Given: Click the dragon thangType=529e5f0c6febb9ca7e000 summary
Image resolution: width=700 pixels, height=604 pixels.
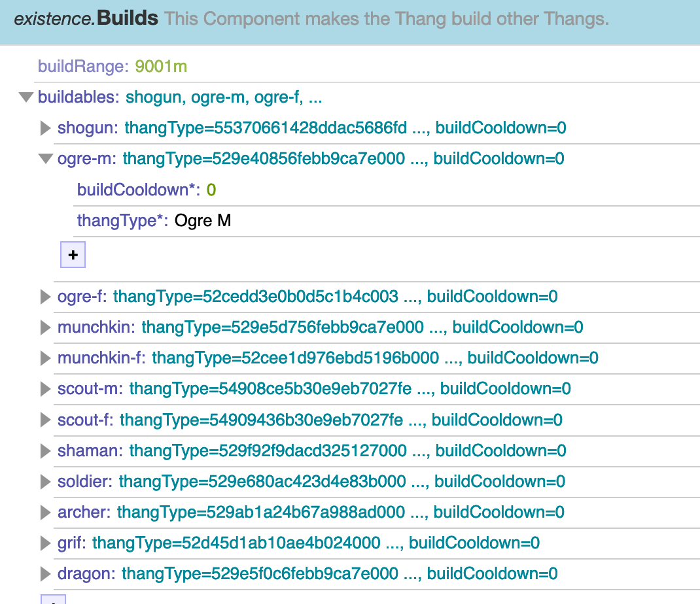Looking at the screenshot, I should coord(260,574).
